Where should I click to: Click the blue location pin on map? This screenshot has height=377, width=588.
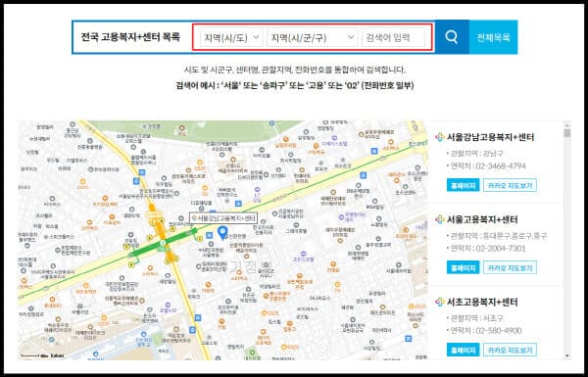point(223,233)
